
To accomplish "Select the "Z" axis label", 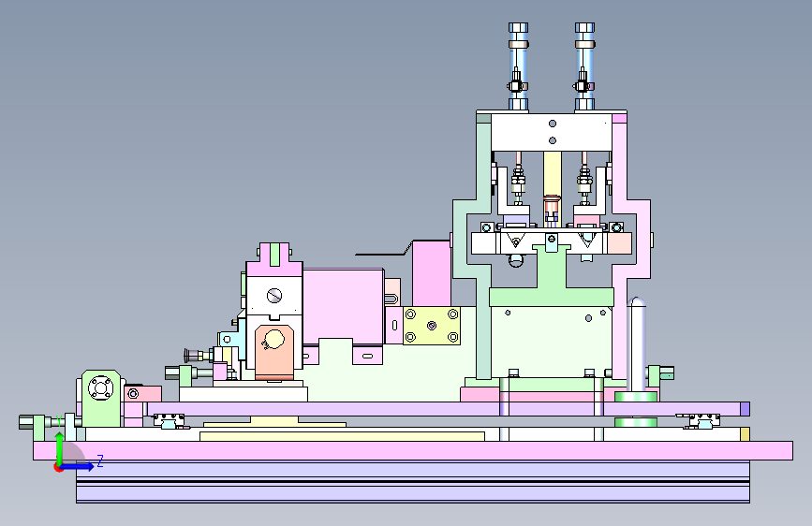I will pos(100,460).
